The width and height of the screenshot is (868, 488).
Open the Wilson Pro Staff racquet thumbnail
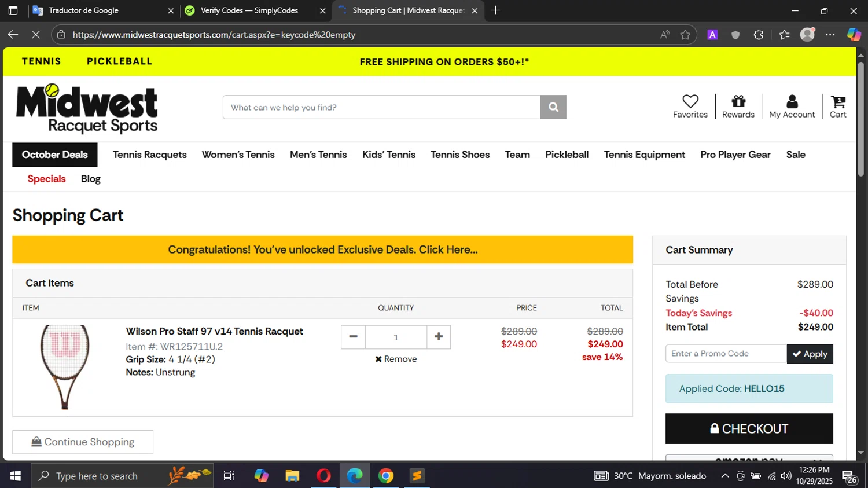(x=65, y=367)
